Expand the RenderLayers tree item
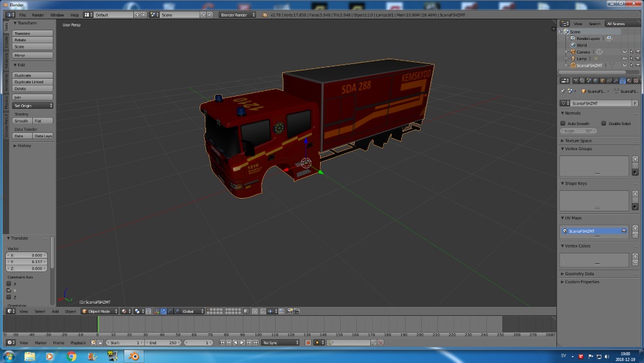Image resolution: width=644 pixels, height=363 pixels. [x=567, y=38]
